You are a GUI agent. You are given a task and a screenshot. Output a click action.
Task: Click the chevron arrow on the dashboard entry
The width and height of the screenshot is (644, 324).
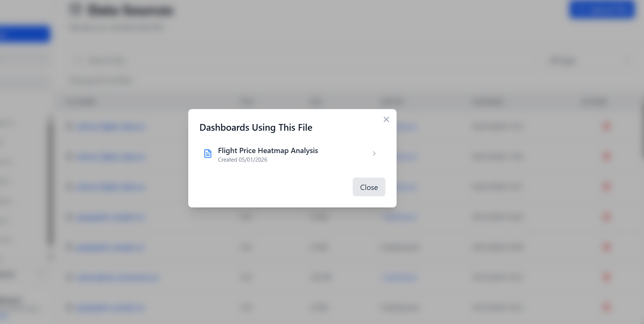pyautogui.click(x=374, y=153)
